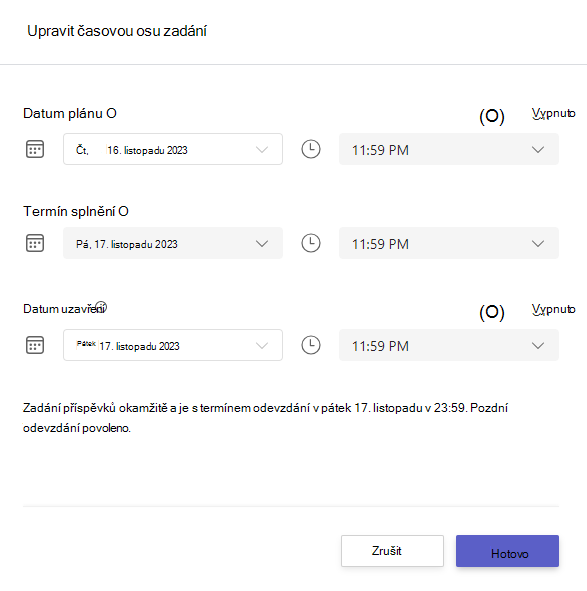Screen dimensions: 587x591
Task: Click clock icon in Datum plánu row
Action: (x=311, y=149)
